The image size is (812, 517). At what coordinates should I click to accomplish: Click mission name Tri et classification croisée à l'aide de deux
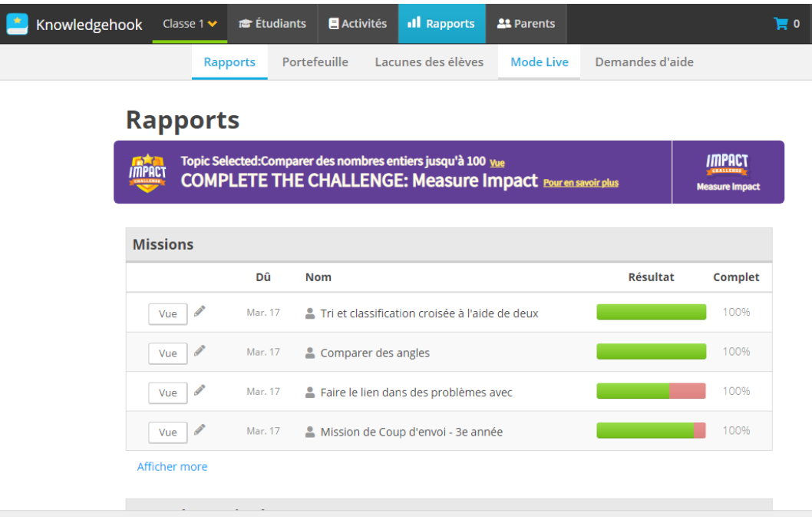(429, 313)
